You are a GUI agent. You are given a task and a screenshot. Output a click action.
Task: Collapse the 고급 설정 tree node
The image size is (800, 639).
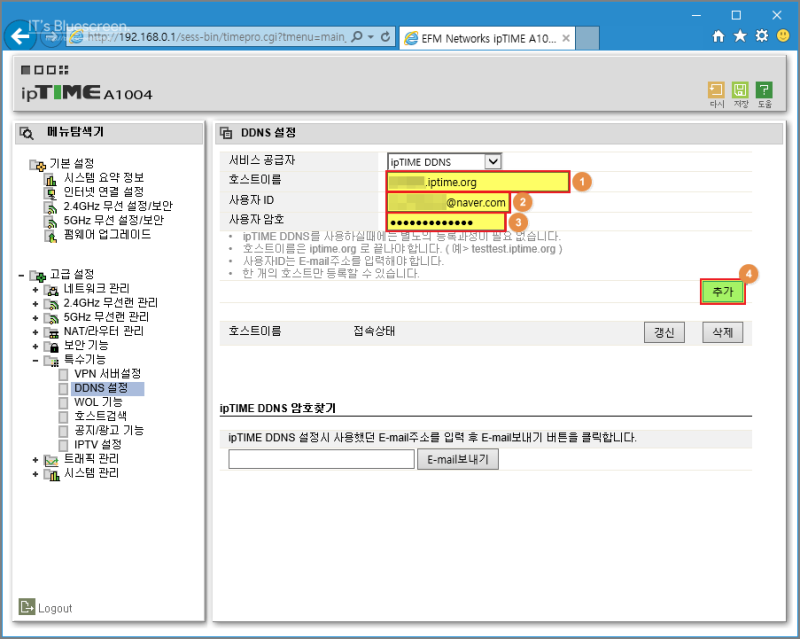21,276
